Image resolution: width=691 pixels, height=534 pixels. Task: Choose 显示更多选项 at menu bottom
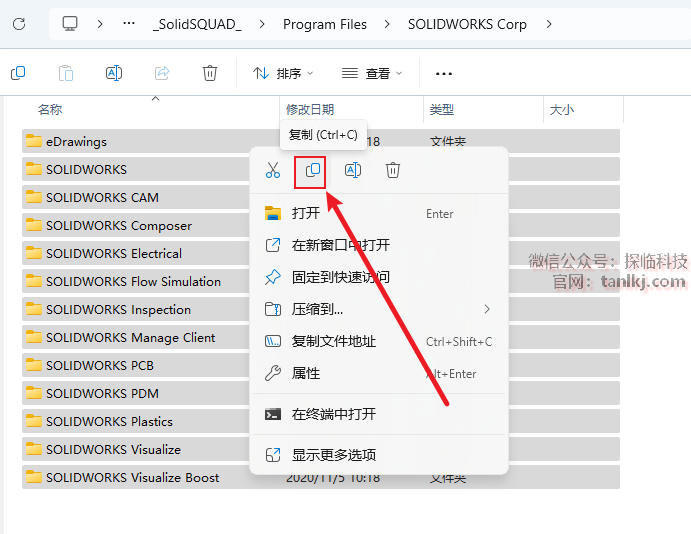[334, 455]
